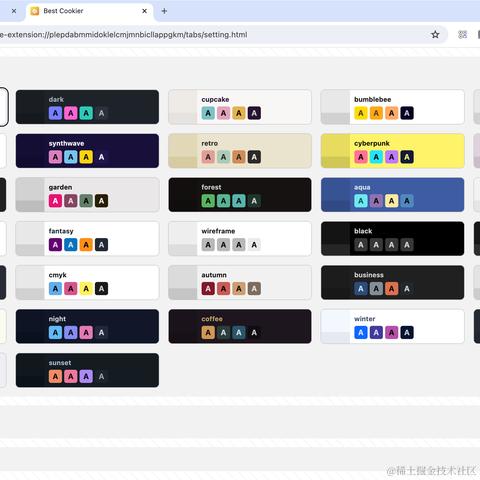Click the blue primary swatch in winter theme
The height and width of the screenshot is (480, 480).
pyautogui.click(x=361, y=333)
